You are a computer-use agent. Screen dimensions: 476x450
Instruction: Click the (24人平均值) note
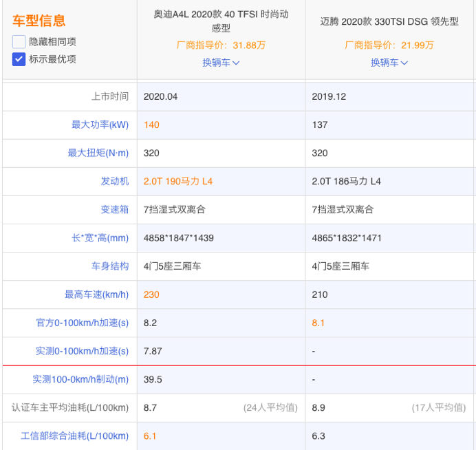270,407
